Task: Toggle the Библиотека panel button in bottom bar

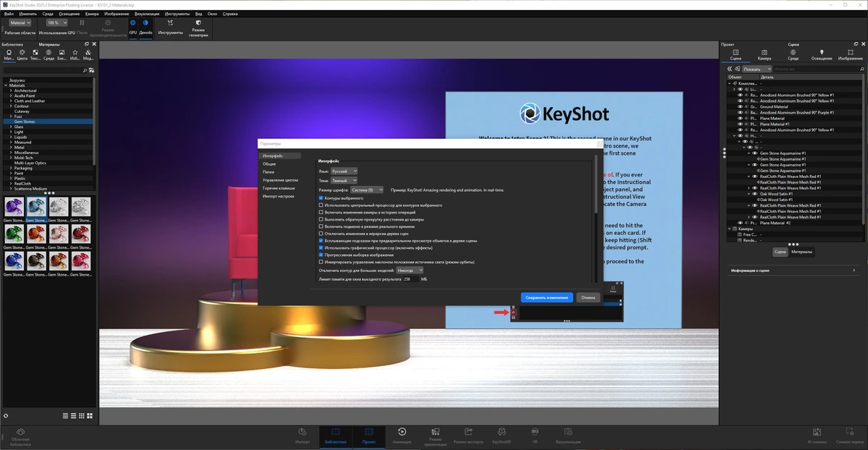Action: click(x=336, y=436)
